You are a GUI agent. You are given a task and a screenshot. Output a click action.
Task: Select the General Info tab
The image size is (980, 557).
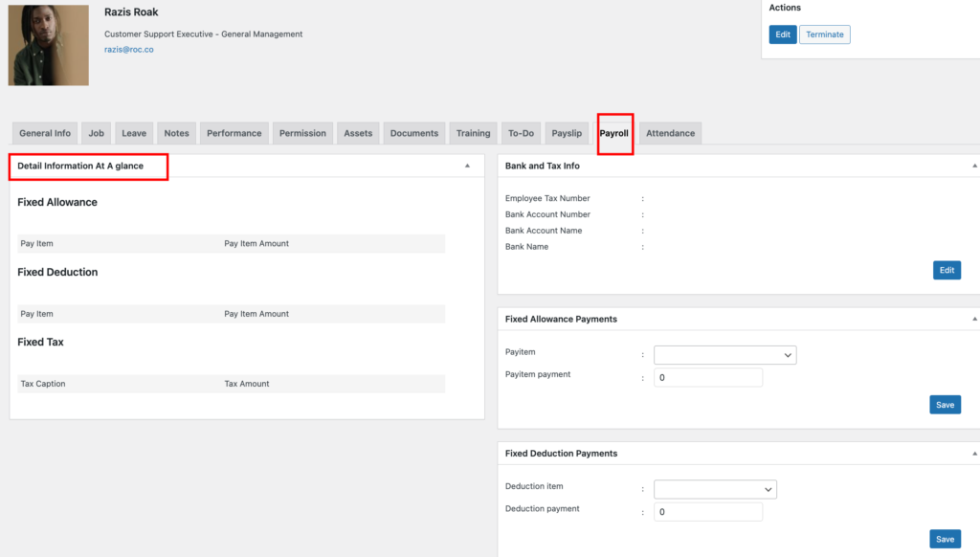pos(45,133)
